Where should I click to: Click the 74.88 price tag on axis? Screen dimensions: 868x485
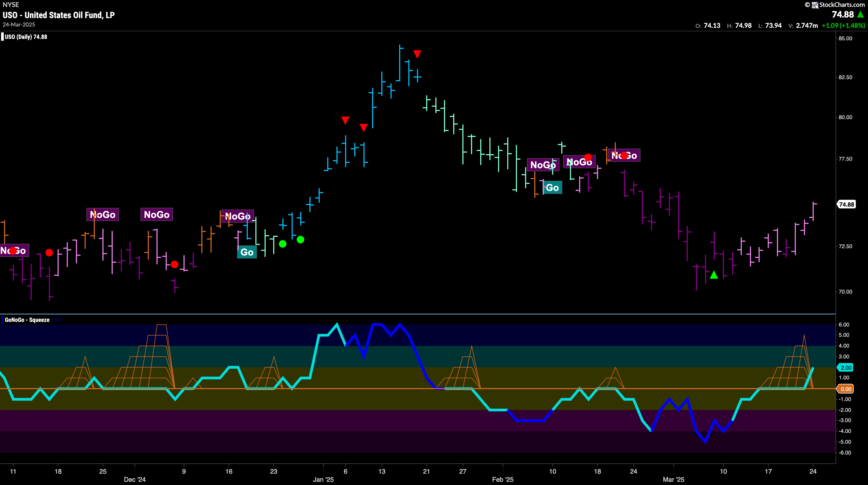click(x=846, y=204)
